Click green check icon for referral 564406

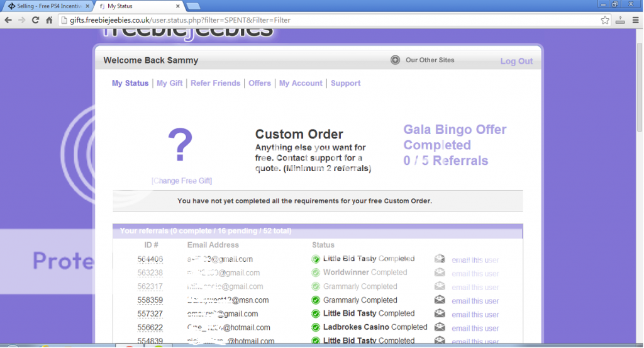(316, 259)
